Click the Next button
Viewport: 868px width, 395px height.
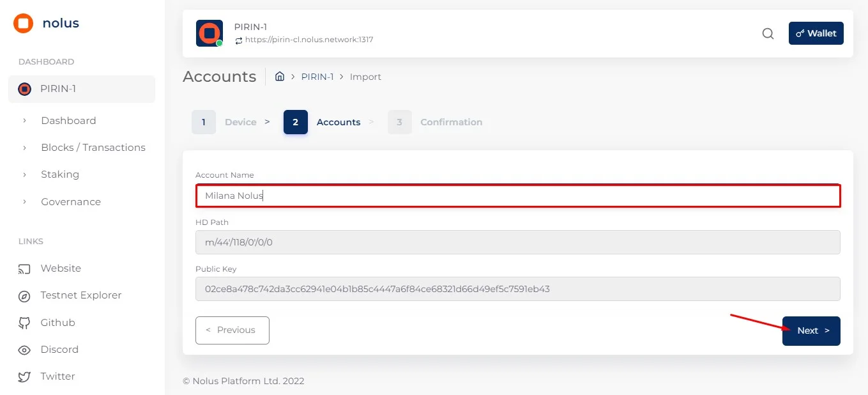811,330
